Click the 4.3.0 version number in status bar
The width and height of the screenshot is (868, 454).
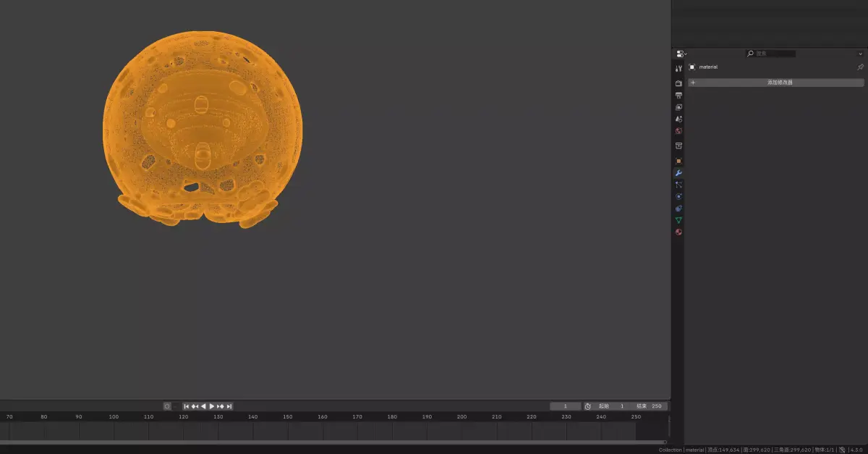click(857, 450)
